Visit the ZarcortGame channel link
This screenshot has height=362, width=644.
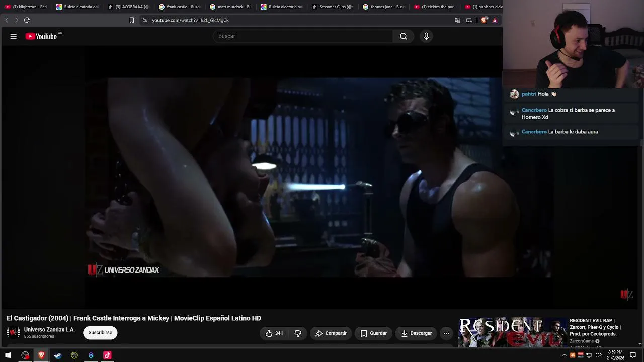point(582,341)
